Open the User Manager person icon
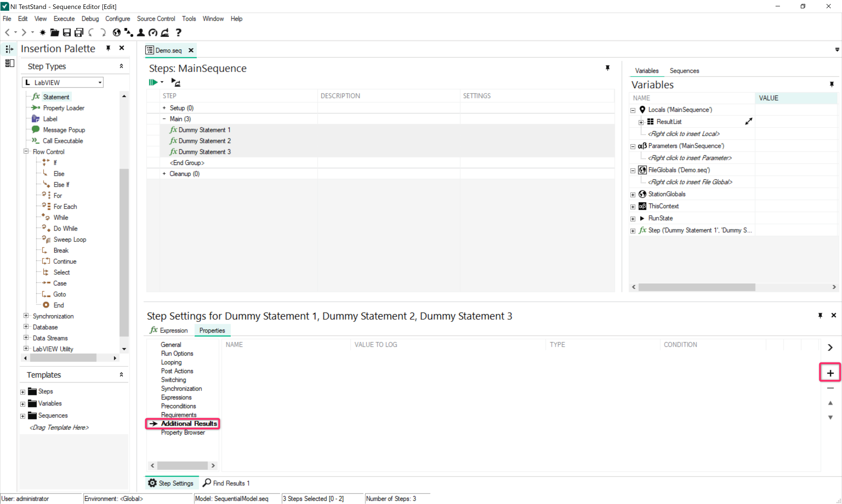The width and height of the screenshot is (842, 504). click(x=141, y=33)
